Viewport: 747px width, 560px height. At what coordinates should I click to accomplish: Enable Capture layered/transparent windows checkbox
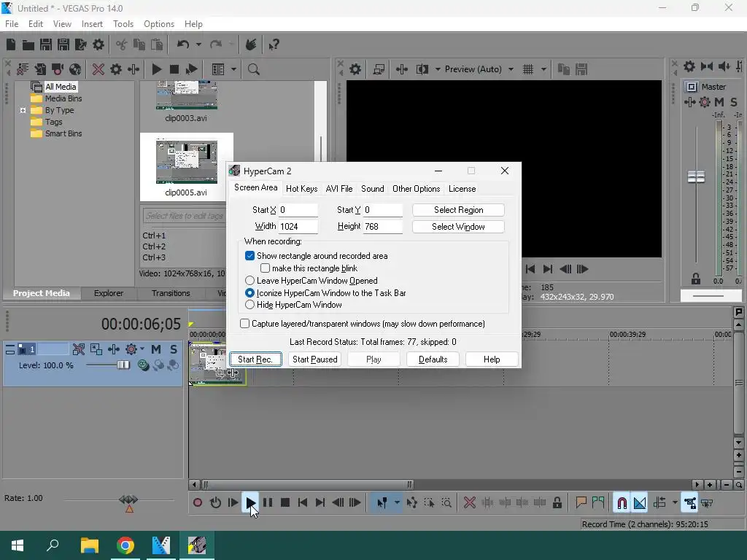pos(245,323)
